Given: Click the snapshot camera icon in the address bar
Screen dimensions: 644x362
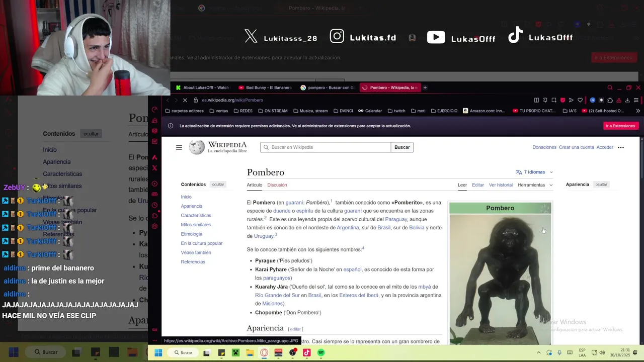Looking at the screenshot, I should tap(554, 100).
